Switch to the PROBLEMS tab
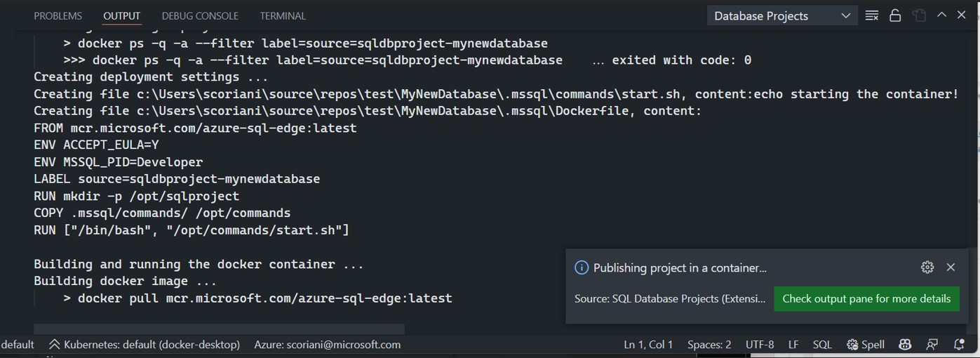 [58, 15]
